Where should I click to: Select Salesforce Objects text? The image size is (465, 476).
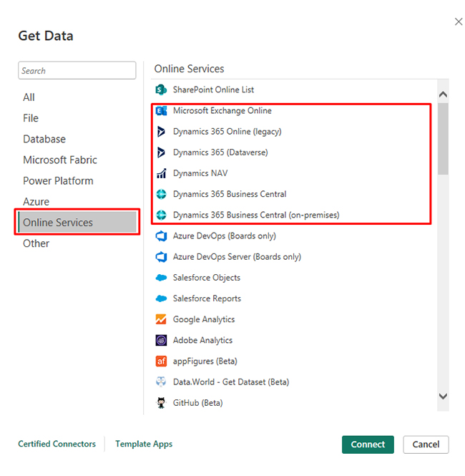(x=207, y=278)
